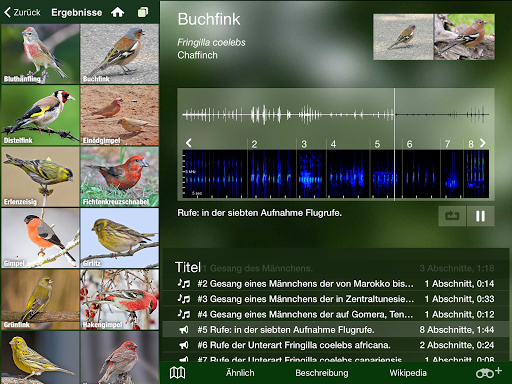Select the Buchfink bird tile
512x384 pixels.
120,54
